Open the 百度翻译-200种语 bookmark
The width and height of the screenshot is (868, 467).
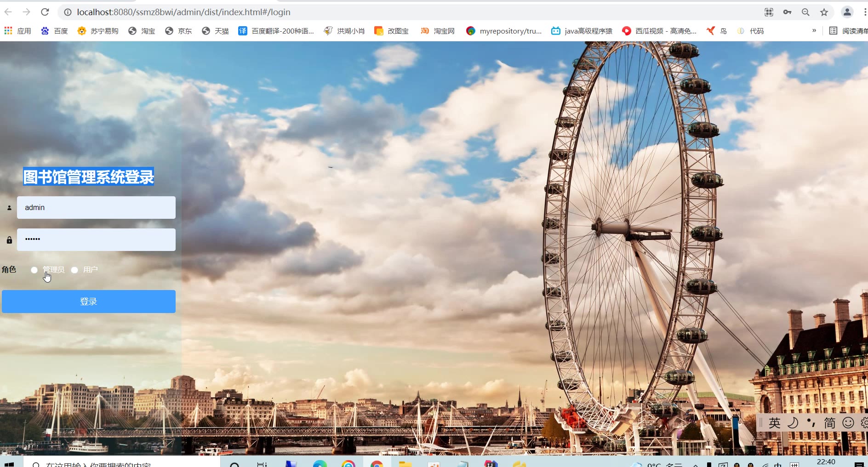coord(276,31)
